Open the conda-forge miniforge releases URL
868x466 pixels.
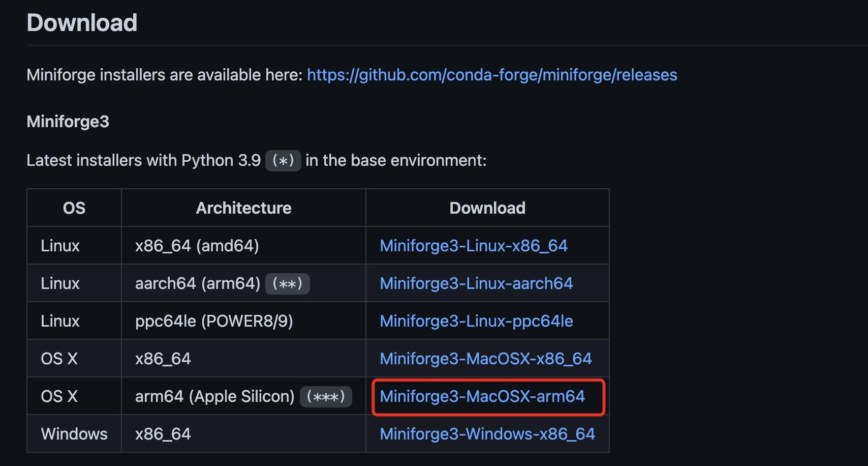(x=492, y=75)
